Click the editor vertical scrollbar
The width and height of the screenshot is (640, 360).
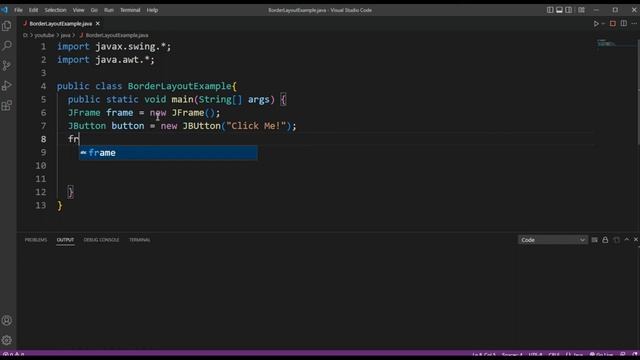point(638,92)
